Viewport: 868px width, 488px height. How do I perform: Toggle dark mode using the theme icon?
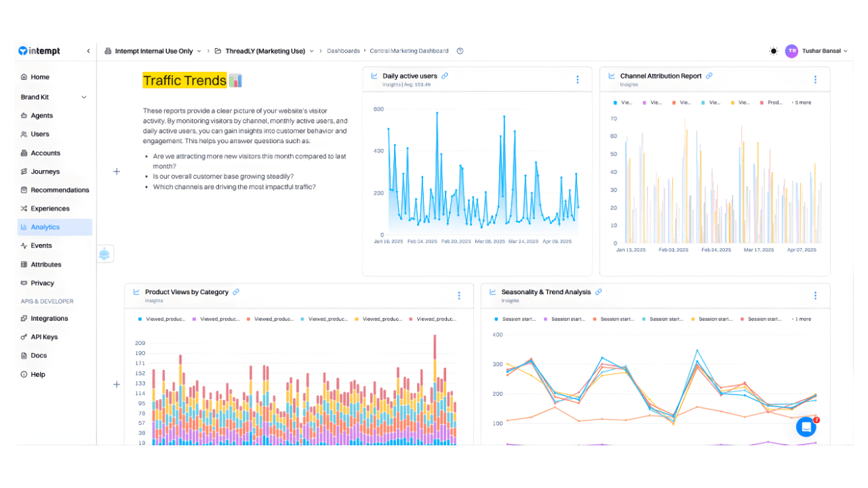[773, 51]
